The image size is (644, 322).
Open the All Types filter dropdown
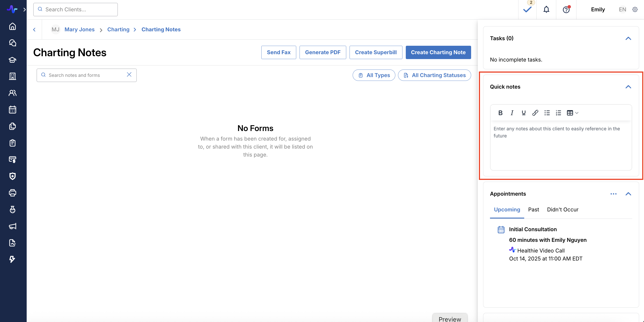tap(374, 75)
